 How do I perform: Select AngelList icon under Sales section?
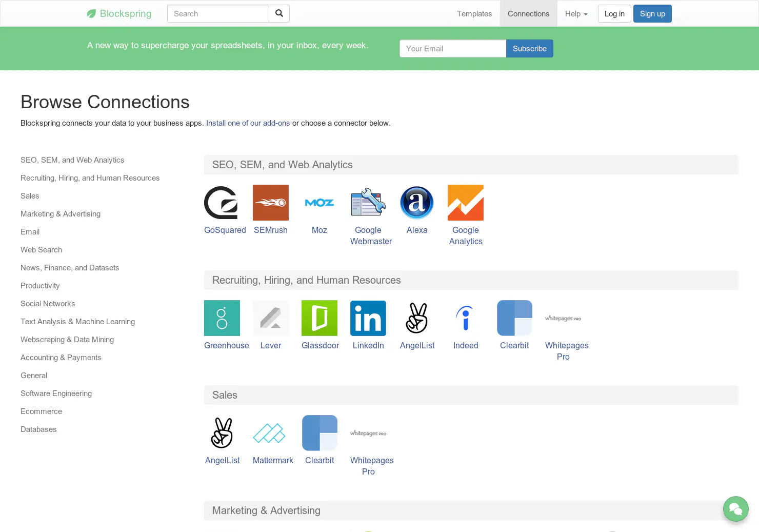[222, 433]
